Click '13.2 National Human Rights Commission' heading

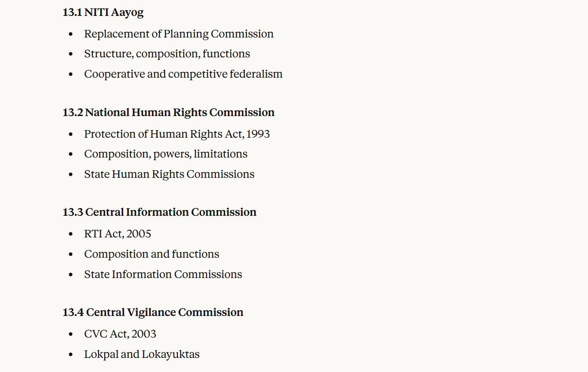[x=168, y=113]
